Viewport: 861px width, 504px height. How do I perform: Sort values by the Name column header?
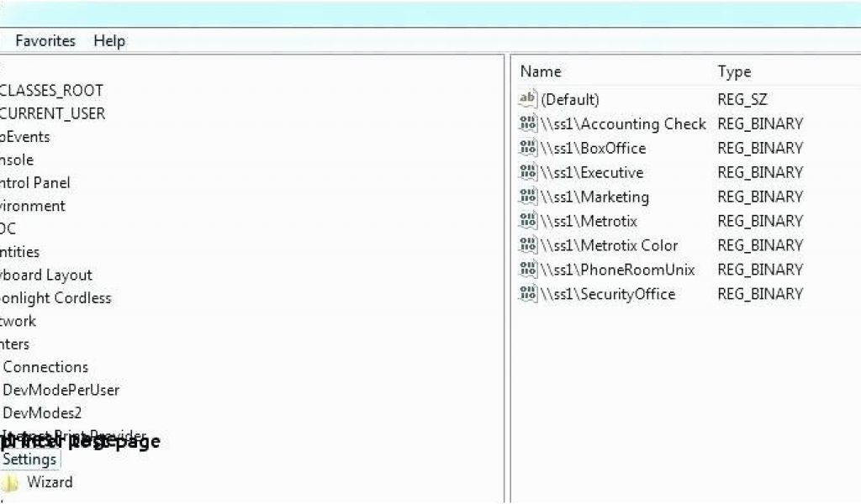coord(541,72)
